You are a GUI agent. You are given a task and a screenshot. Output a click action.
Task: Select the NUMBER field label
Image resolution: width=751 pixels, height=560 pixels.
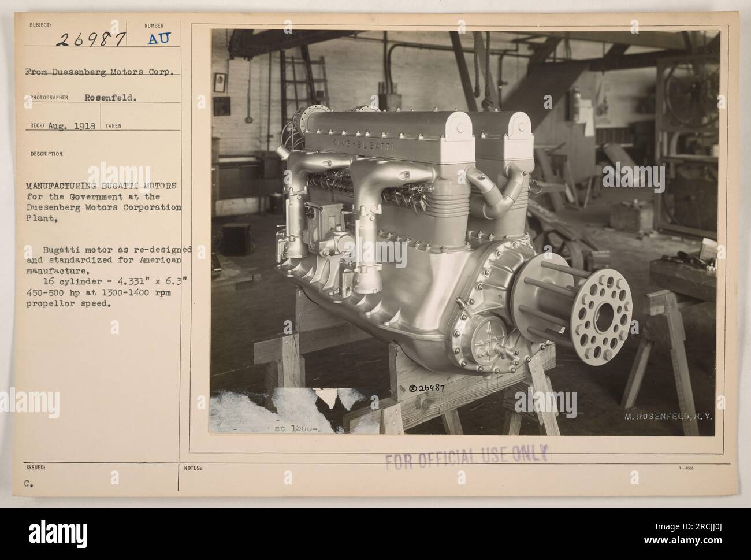(x=155, y=25)
